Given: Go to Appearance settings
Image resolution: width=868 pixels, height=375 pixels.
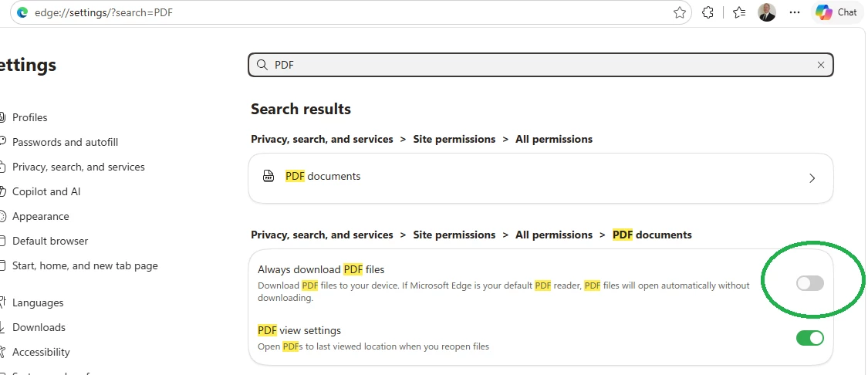Looking at the screenshot, I should coord(40,216).
